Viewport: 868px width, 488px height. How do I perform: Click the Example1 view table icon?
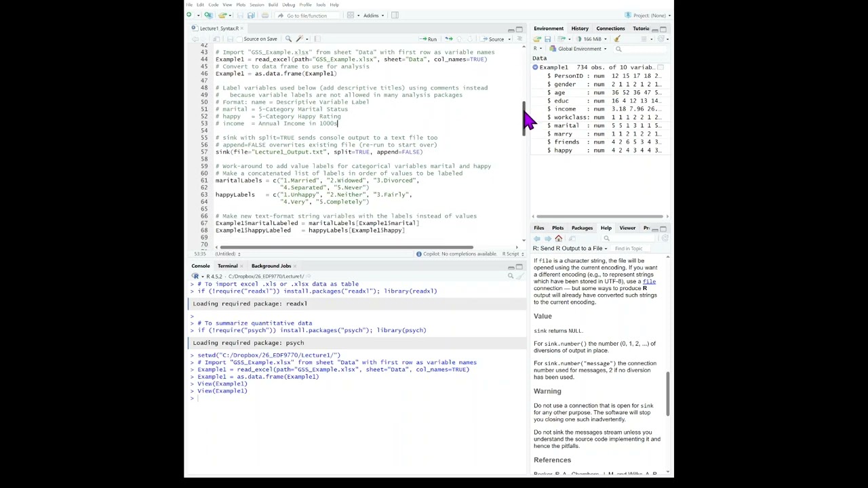(x=660, y=67)
